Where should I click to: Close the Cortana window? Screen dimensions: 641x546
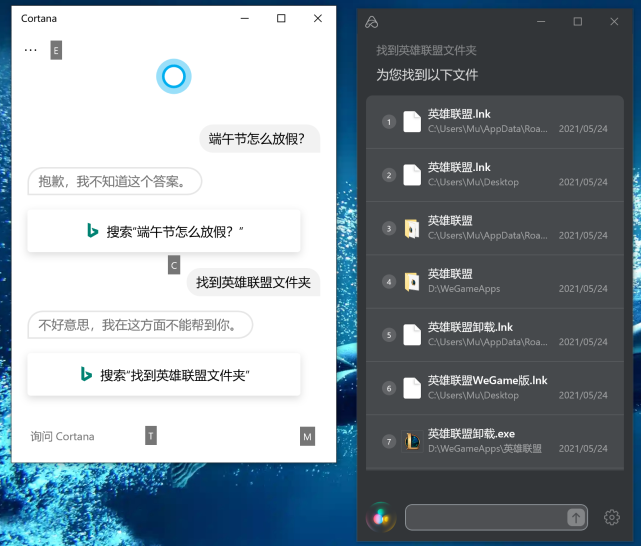point(318,18)
